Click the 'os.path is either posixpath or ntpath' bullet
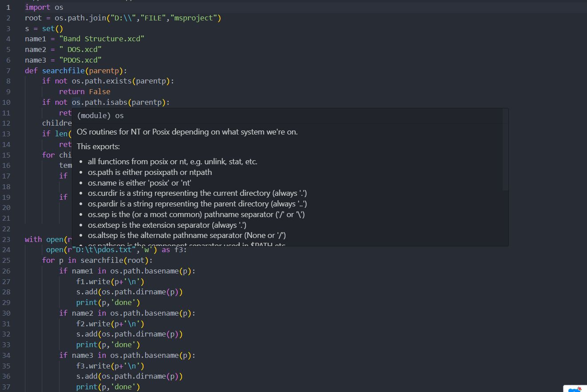Screen dimensions: 587x392 (150, 172)
